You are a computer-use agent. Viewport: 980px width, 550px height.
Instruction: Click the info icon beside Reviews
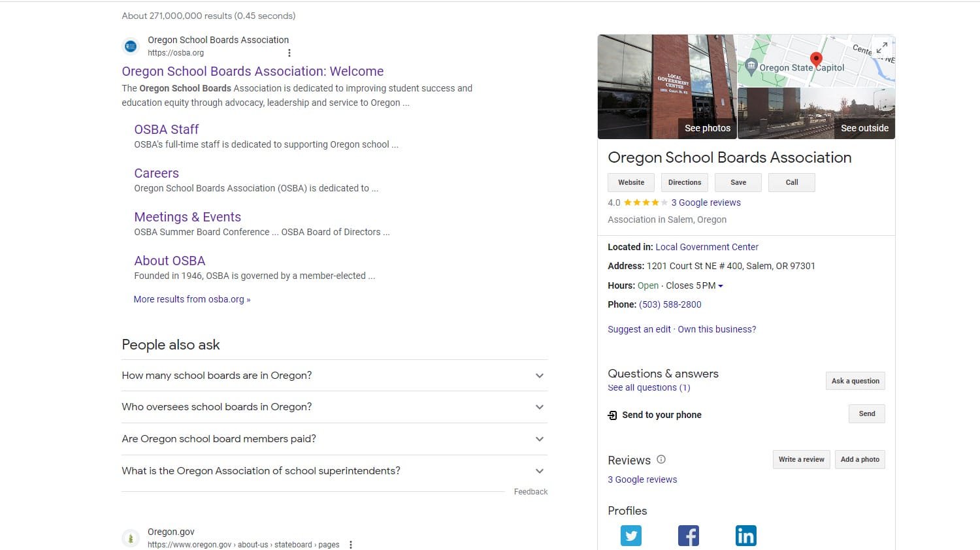tap(661, 459)
